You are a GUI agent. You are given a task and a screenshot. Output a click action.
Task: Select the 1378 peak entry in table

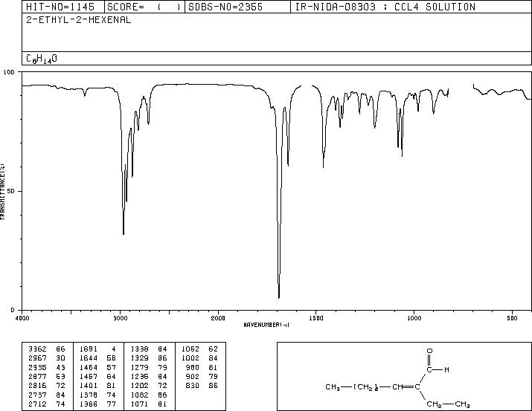pyautogui.click(x=98, y=395)
